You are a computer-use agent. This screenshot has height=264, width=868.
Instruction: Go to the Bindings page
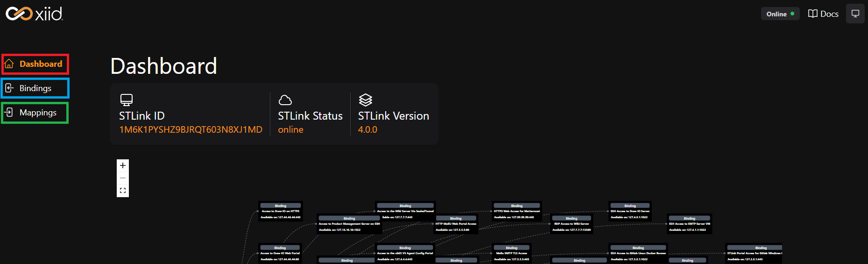tap(35, 88)
